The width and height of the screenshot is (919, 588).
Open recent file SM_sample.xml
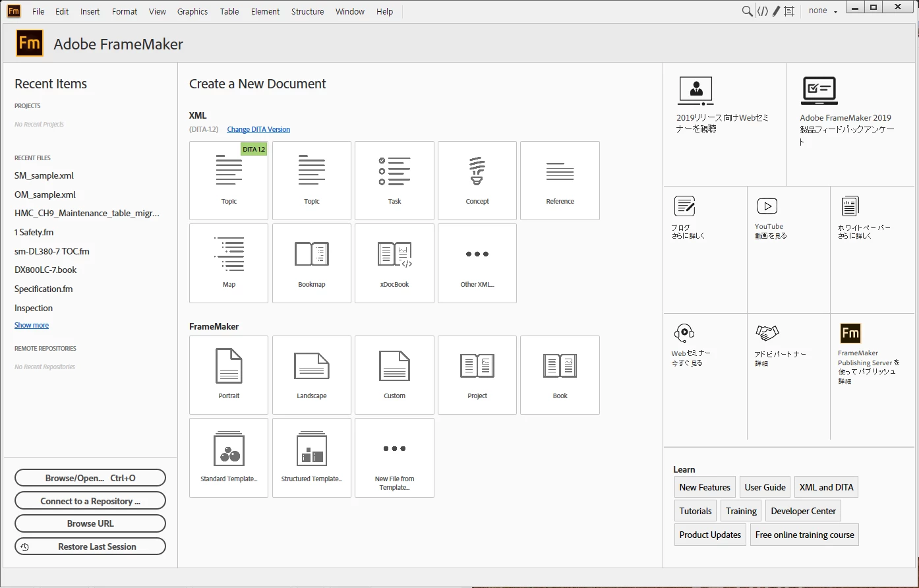pos(44,175)
